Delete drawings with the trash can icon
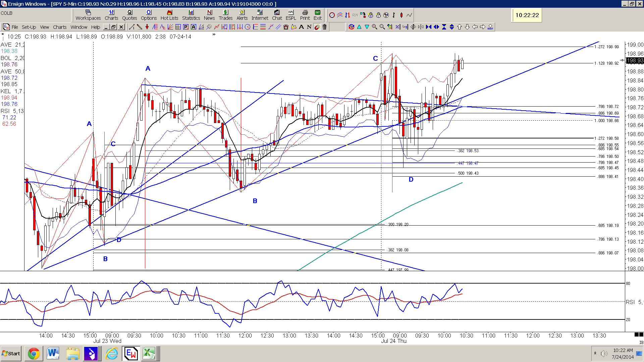 point(325,27)
